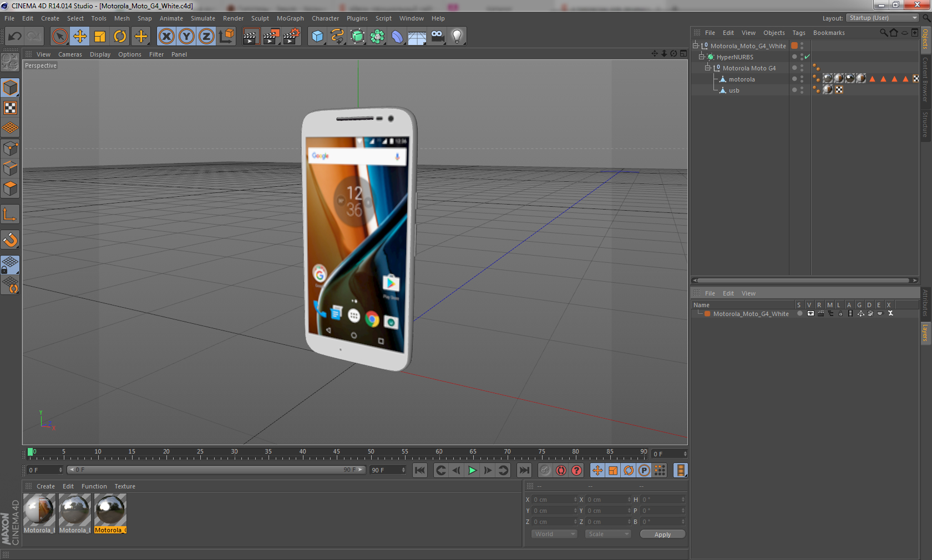The image size is (932, 560).
Task: Click the magnet Snap icon
Action: tap(10, 240)
